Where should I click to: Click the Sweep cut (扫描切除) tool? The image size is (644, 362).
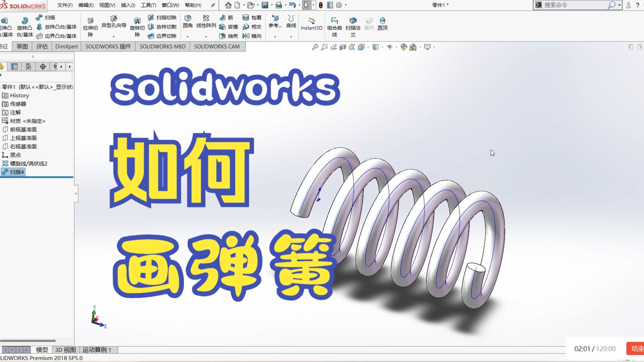[162, 17]
